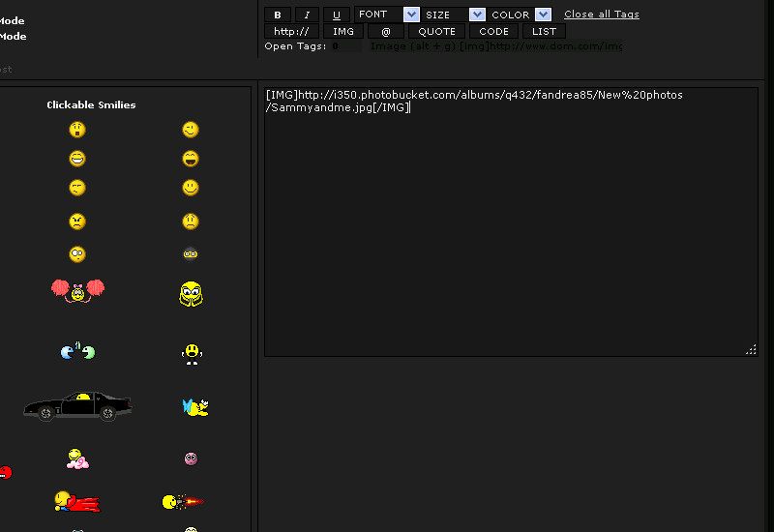The height and width of the screenshot is (532, 774).
Task: Insert the plain happy smile smiley
Action: (191, 188)
